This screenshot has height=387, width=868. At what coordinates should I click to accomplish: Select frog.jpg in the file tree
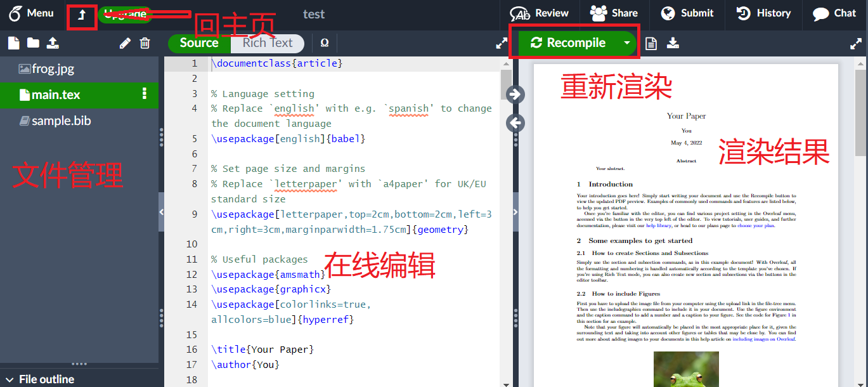[x=53, y=69]
